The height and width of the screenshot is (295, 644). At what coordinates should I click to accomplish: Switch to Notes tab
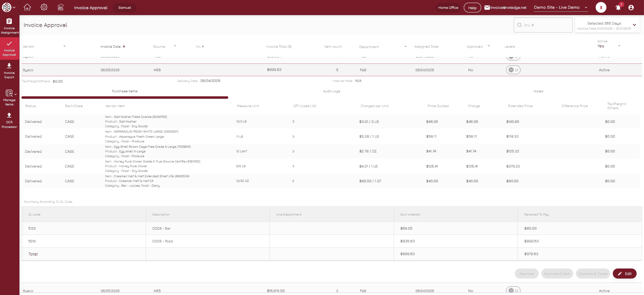(538, 91)
